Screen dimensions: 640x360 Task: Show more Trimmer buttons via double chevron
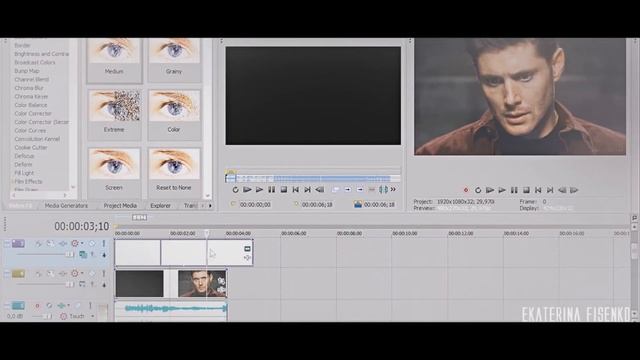(x=393, y=189)
